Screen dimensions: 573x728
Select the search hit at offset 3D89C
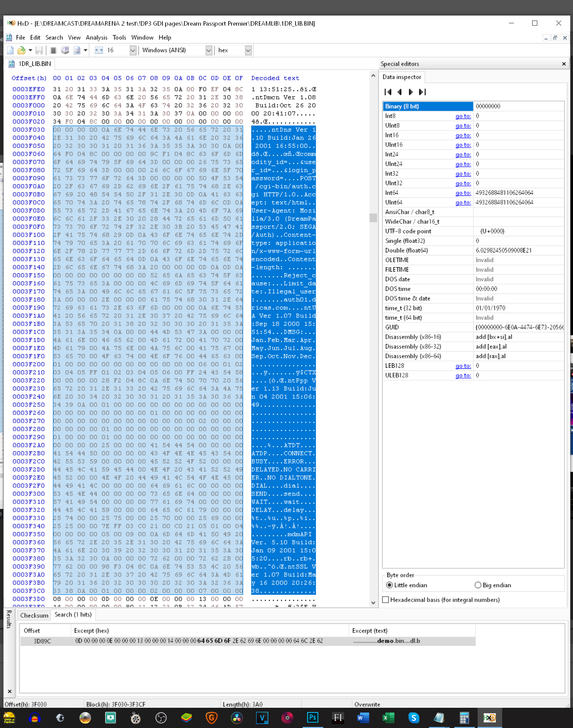coord(248,641)
